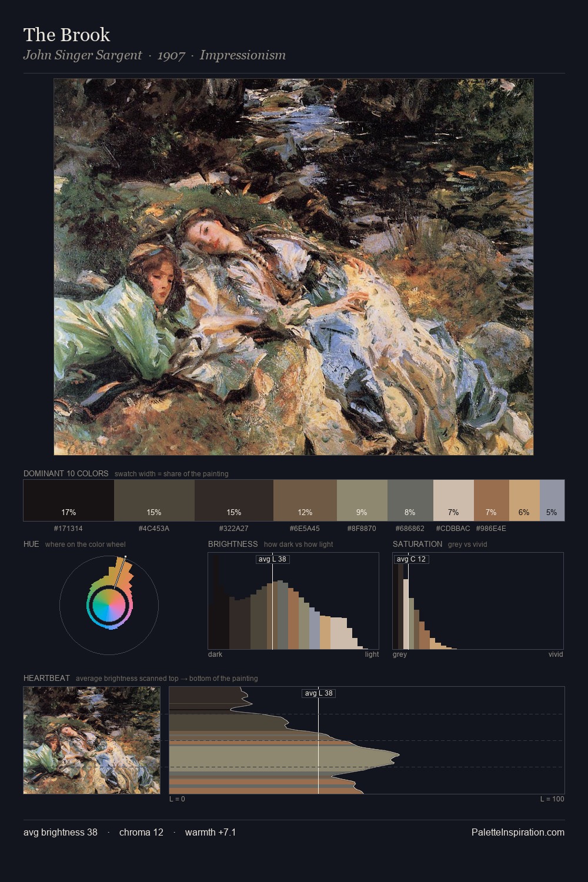Click the brightness histogram chart
This screenshot has height=882, width=588.
(x=293, y=601)
